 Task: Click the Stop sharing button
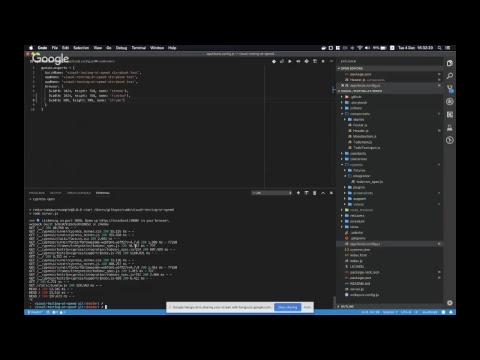point(288,307)
